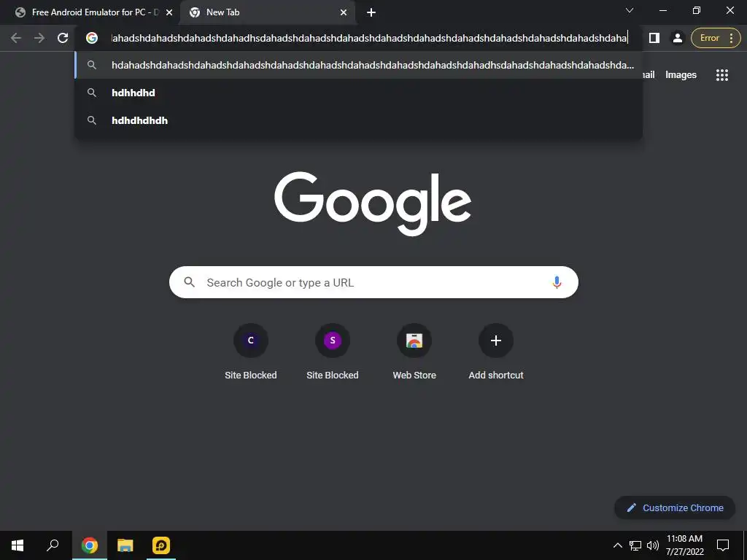
Task: Open the side panel icon
Action: (x=654, y=38)
